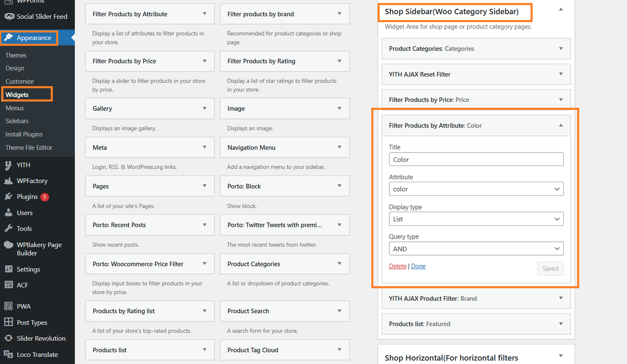Collapse the Shop Sidebar widget area
Image resolution: width=627 pixels, height=364 pixels.
click(561, 9)
